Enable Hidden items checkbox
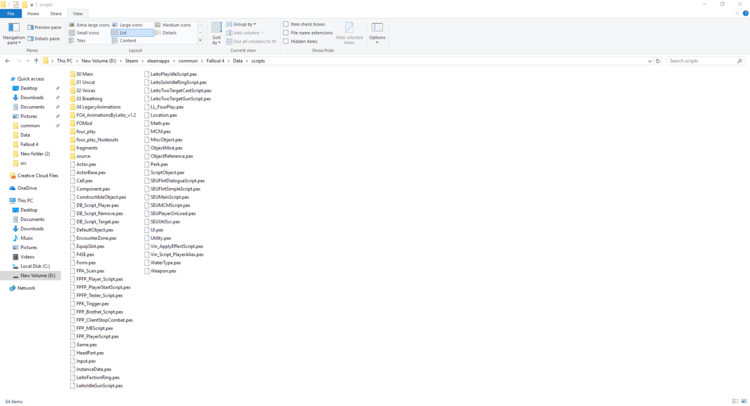750x406 pixels. pyautogui.click(x=286, y=42)
